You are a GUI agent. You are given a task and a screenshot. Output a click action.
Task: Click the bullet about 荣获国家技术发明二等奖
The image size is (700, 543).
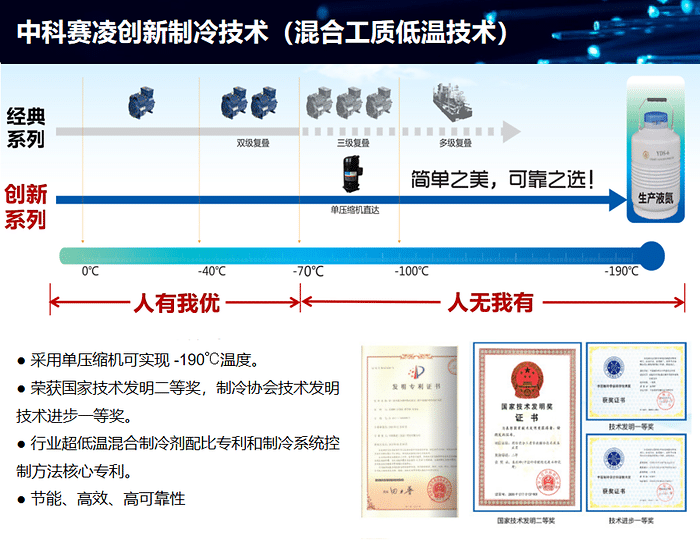tap(178, 401)
